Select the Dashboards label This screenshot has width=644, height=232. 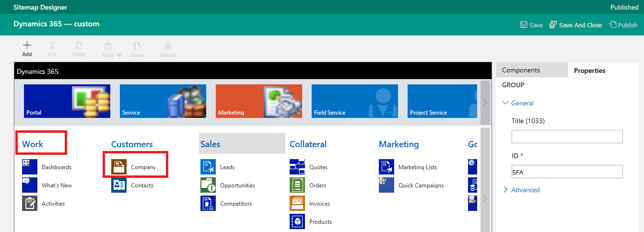tap(57, 167)
